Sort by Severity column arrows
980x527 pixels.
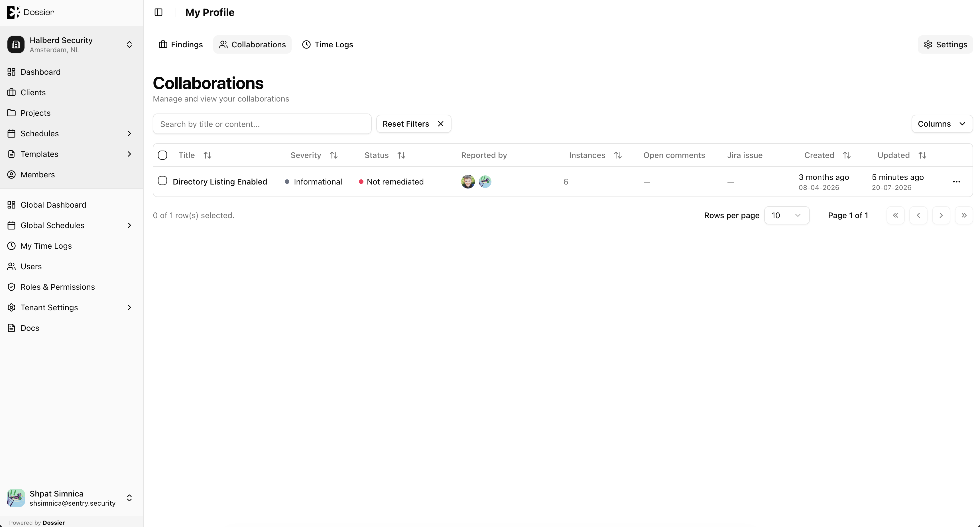pos(334,155)
